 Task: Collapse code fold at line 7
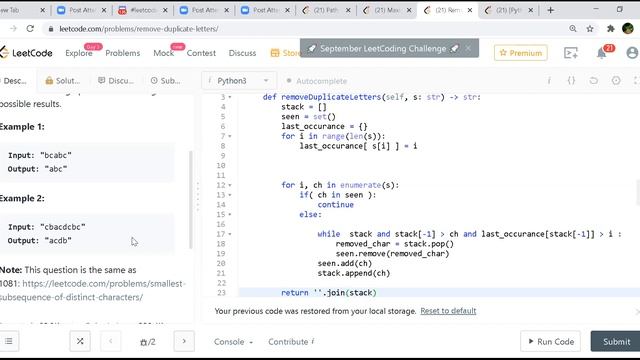(x=230, y=136)
